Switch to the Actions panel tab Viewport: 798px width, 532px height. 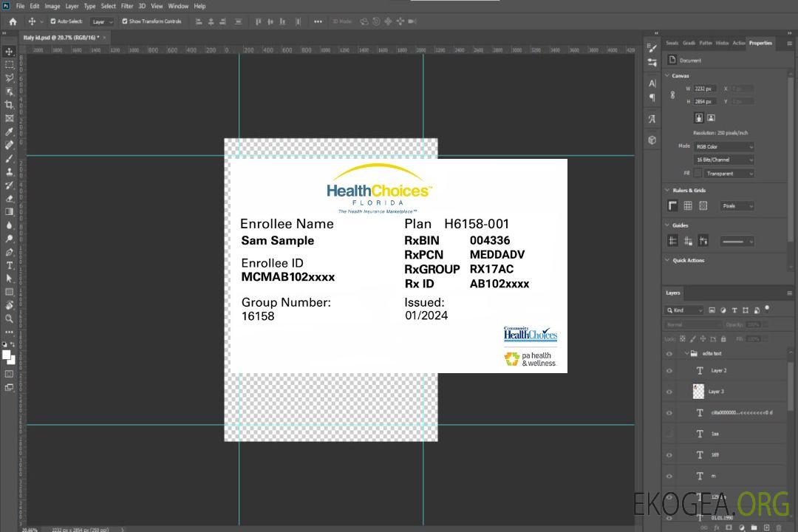tap(739, 43)
